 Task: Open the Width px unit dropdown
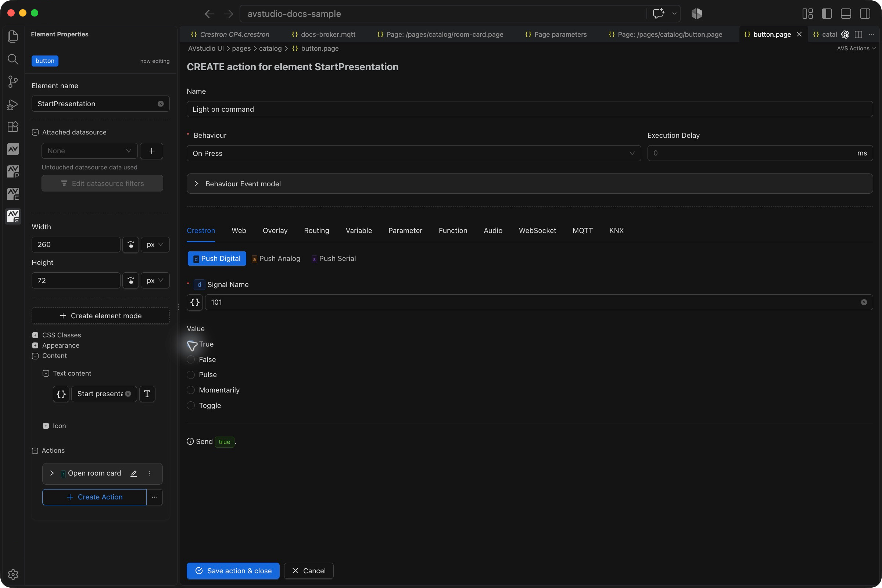(x=155, y=244)
